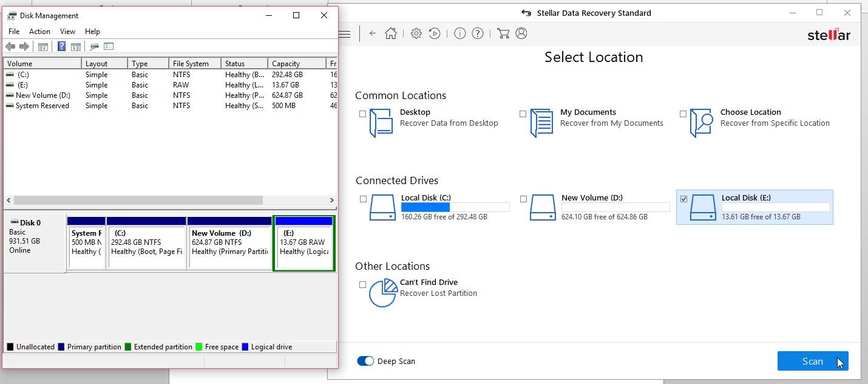This screenshot has height=384, width=868.
Task: Uncheck the Local Disk (E:) checkbox
Action: click(x=683, y=199)
